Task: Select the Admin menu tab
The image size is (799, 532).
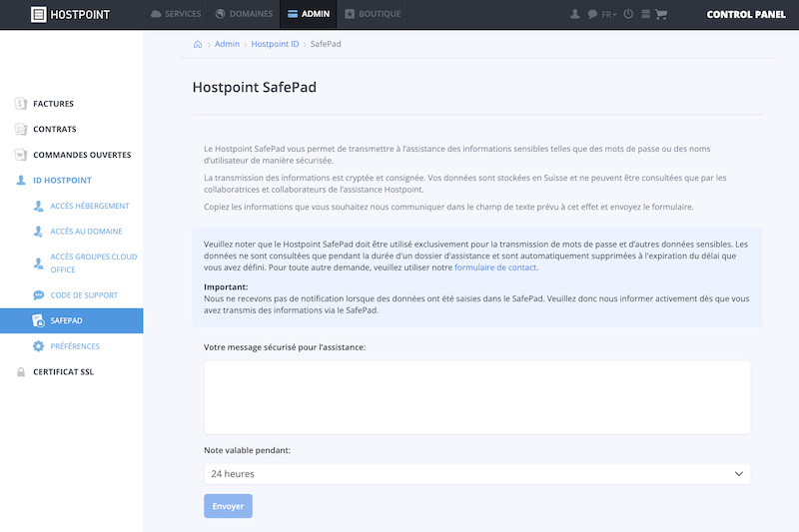Action: (x=309, y=14)
